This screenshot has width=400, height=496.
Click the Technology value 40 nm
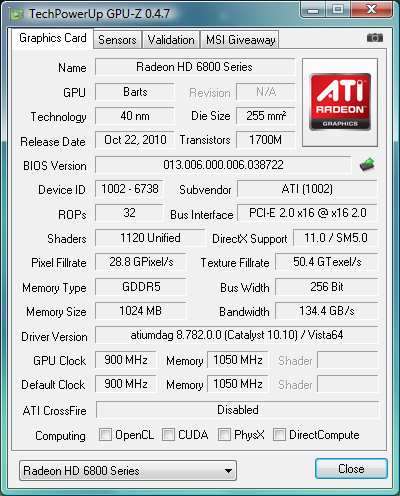coord(135,116)
